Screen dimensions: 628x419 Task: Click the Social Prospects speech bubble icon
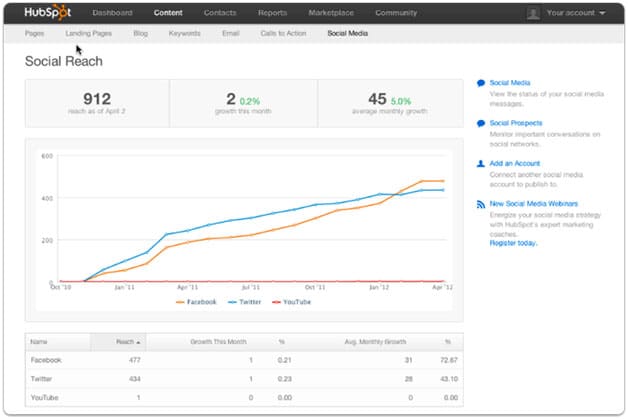click(x=481, y=123)
